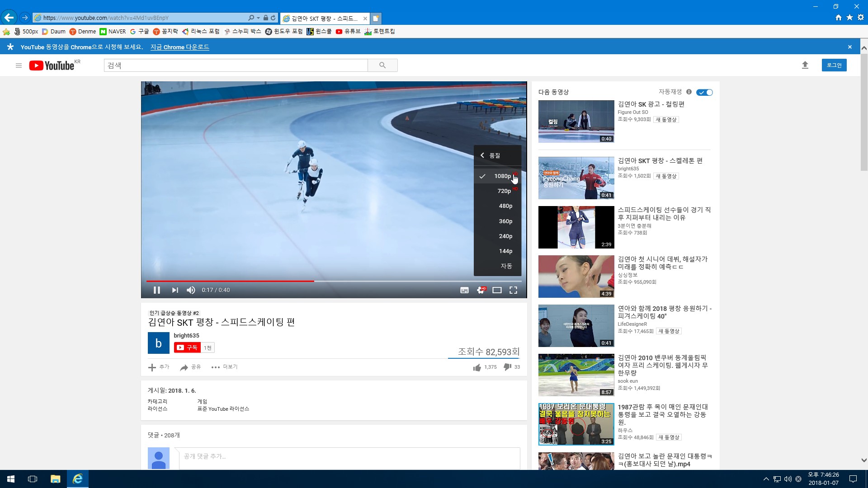The height and width of the screenshot is (488, 868).
Task: Open 김연아 첫 시니어 데뷔 video title
Action: pos(663,263)
